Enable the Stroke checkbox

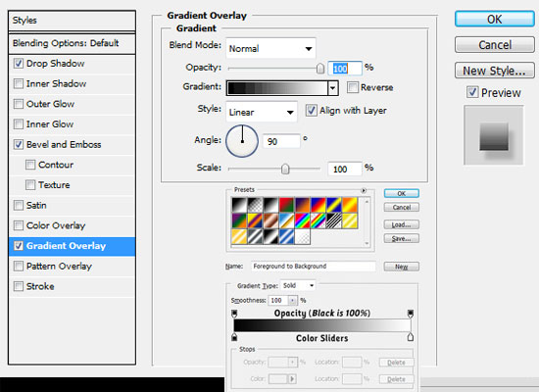point(19,286)
